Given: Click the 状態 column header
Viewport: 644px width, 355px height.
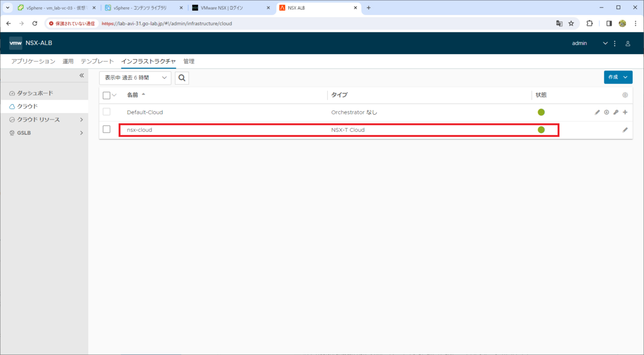Looking at the screenshot, I should coord(541,95).
